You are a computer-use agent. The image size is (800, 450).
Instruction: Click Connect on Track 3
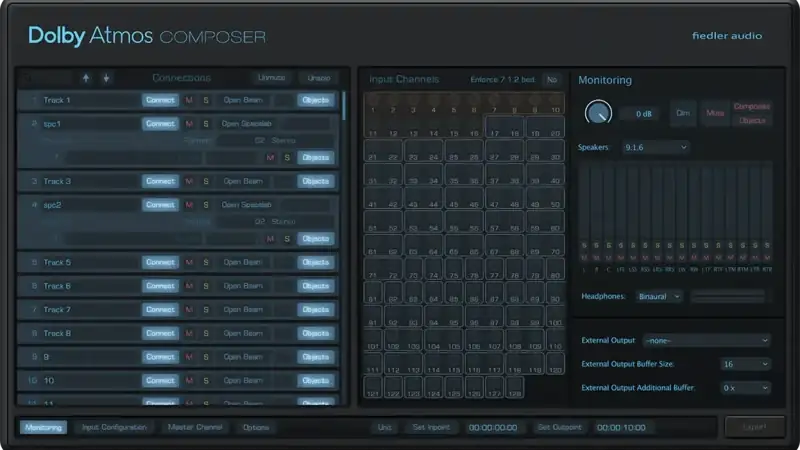(160, 181)
